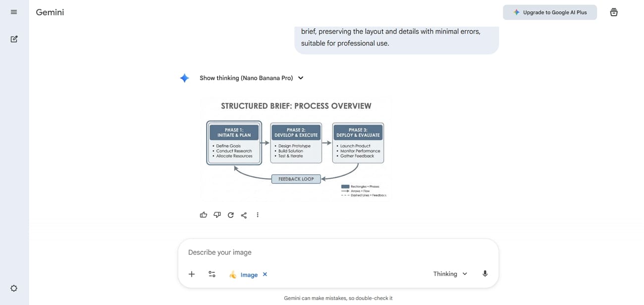
Task: Give thumbs up to the response
Action: [204, 215]
